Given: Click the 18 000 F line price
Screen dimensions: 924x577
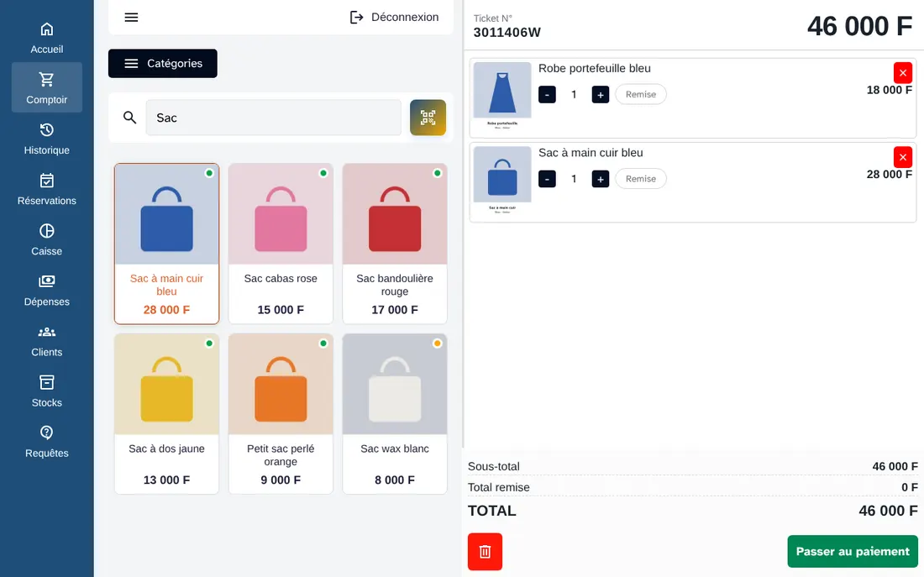Looking at the screenshot, I should coord(889,90).
